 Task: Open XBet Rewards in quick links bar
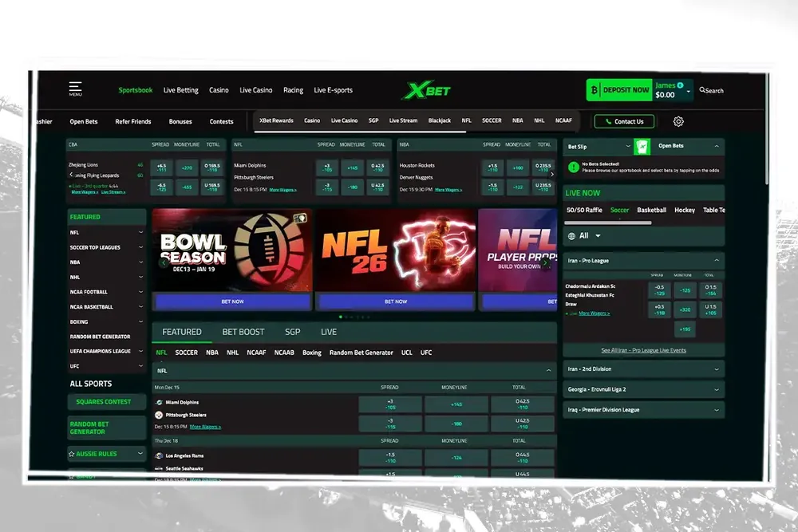(x=276, y=120)
